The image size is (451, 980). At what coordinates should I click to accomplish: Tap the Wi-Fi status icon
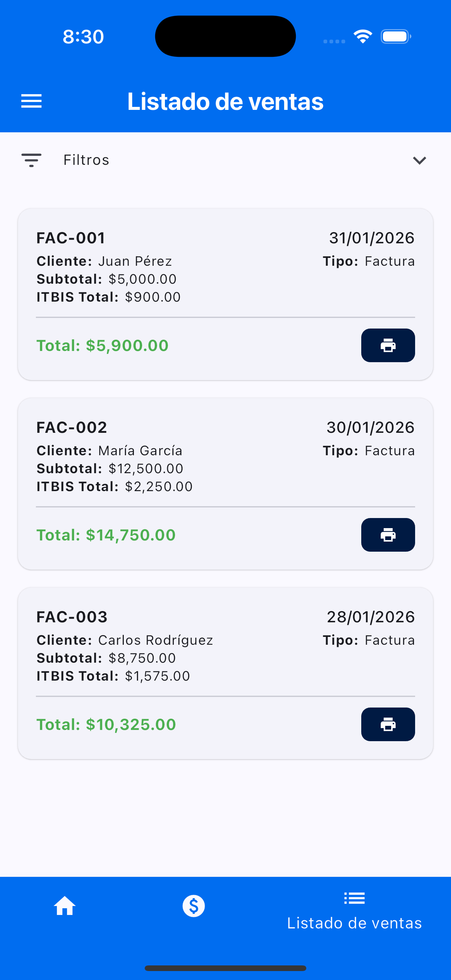click(363, 37)
